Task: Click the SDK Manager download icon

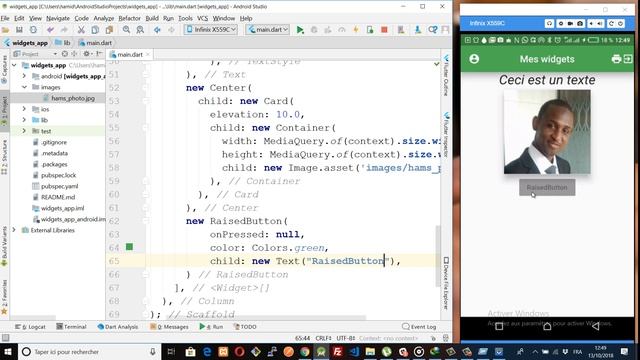Action: tap(418, 30)
